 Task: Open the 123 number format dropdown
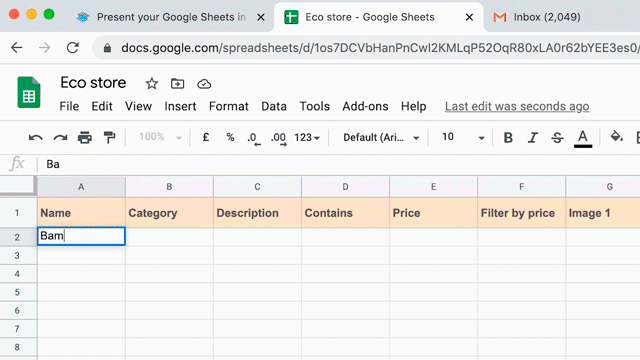click(x=307, y=138)
